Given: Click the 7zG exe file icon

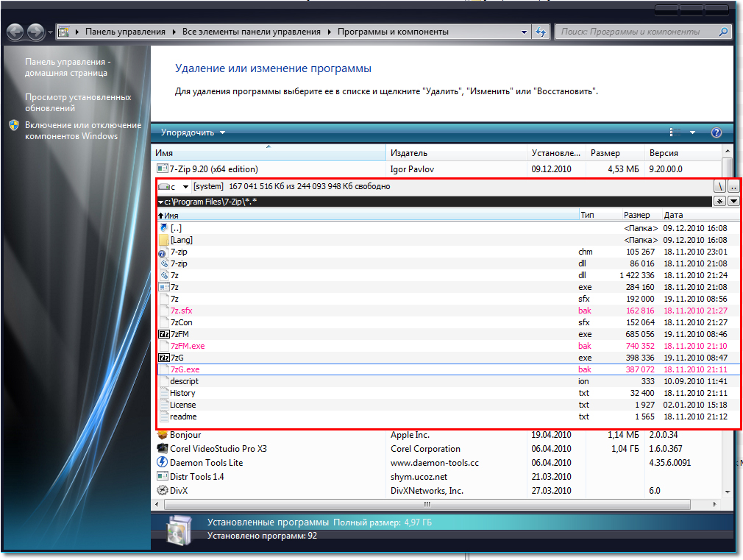Looking at the screenshot, I should (x=164, y=358).
